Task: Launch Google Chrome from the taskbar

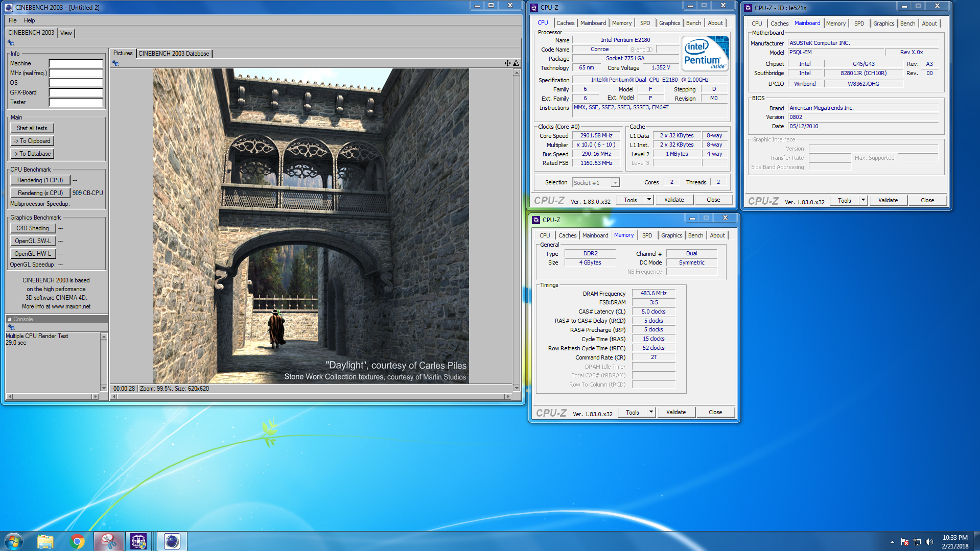Action: pos(77,541)
